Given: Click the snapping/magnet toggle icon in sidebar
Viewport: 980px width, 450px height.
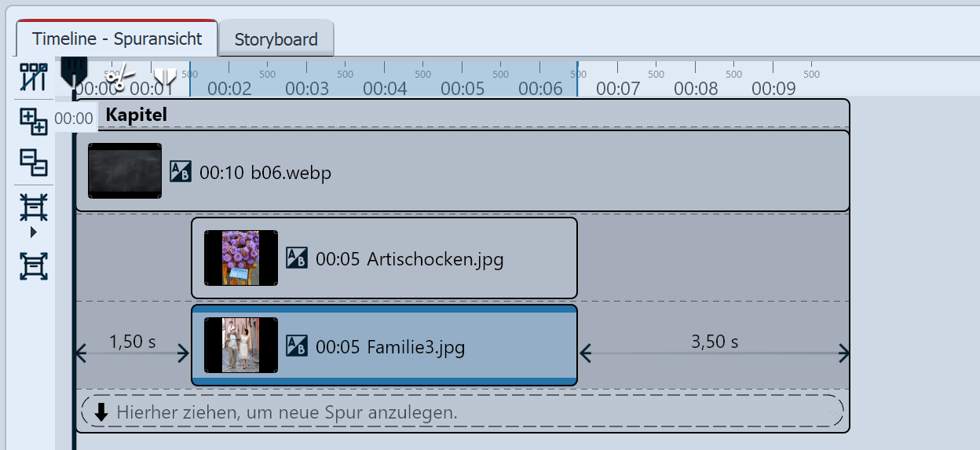Looking at the screenshot, I should tap(34, 78).
